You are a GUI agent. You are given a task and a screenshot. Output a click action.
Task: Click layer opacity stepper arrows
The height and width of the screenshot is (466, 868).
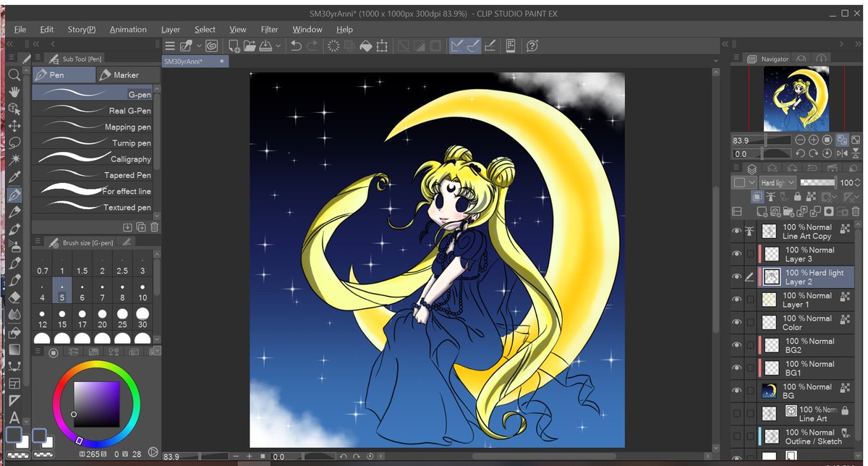point(857,183)
